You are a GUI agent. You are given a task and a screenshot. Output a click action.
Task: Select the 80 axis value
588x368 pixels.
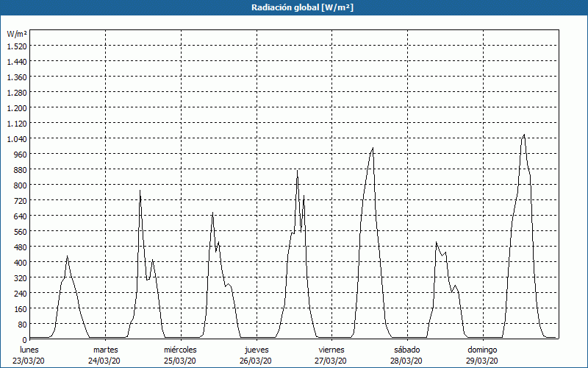(23, 324)
